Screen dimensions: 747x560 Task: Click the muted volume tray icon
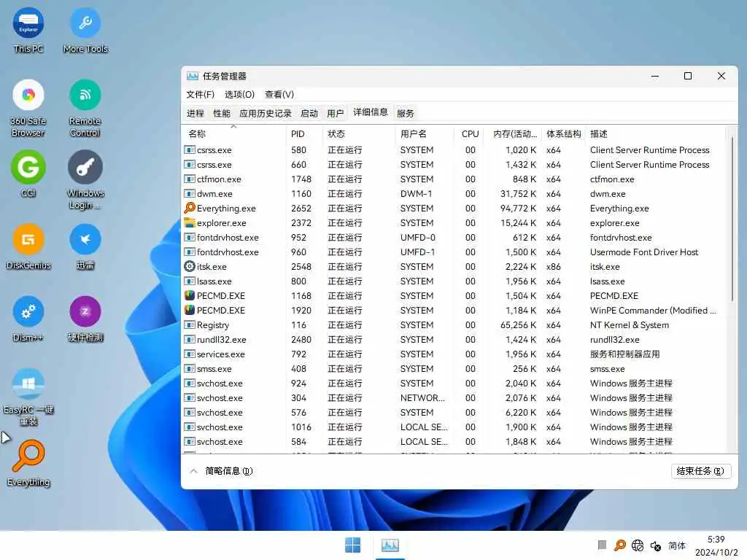[x=656, y=545]
